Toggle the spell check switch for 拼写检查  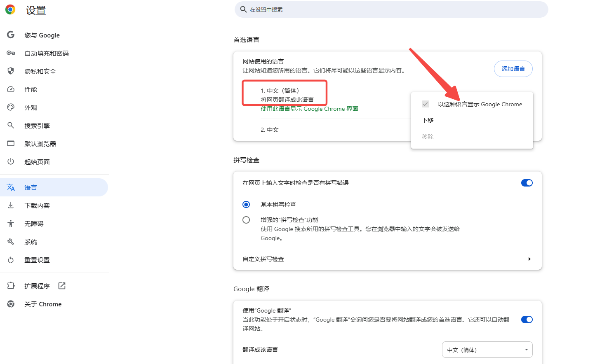click(527, 183)
